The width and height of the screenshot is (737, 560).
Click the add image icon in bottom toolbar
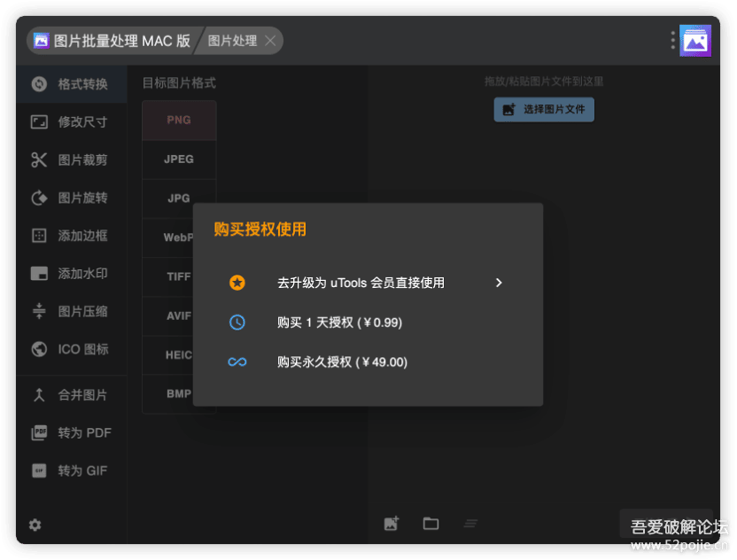tap(392, 524)
